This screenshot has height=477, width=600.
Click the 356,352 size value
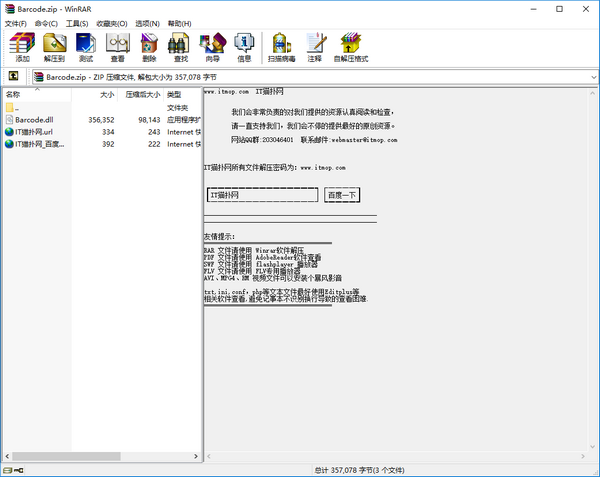101,120
